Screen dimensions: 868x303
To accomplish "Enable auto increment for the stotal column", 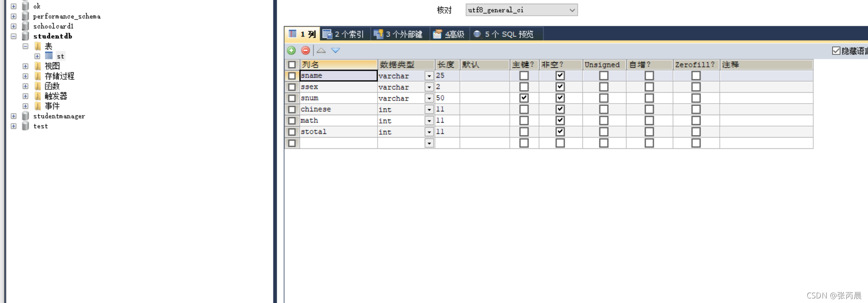I will point(649,132).
